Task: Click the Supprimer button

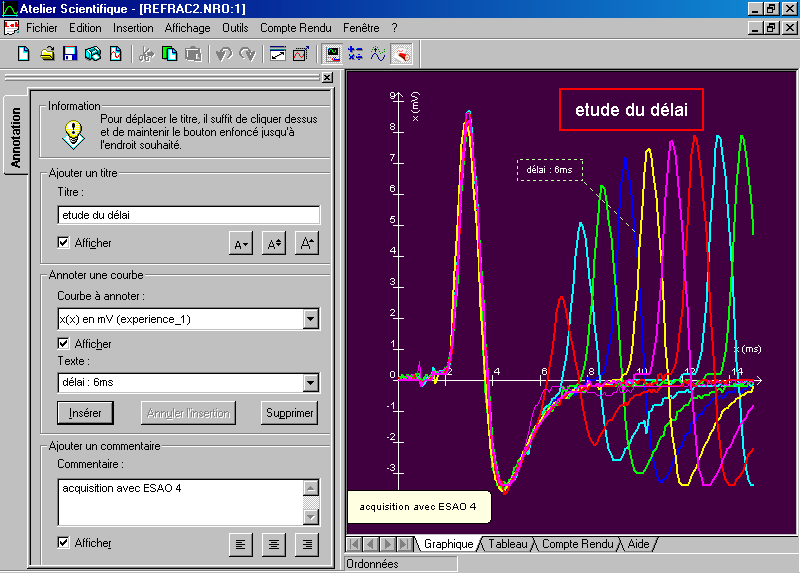Action: pos(289,413)
